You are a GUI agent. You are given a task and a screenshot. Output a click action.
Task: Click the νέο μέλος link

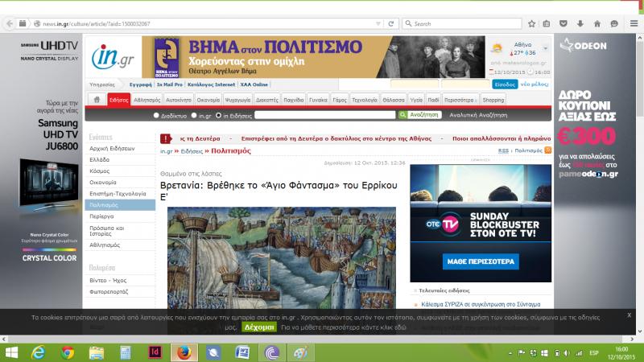pyautogui.click(x=535, y=84)
